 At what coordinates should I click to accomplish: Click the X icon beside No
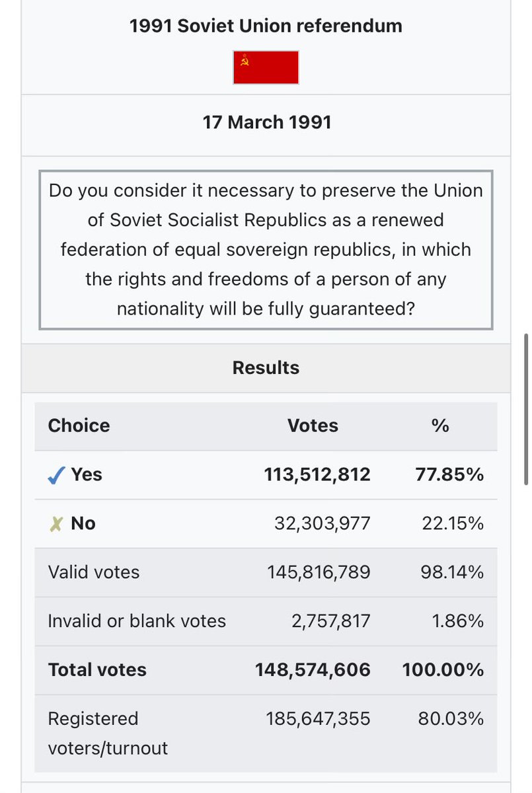coord(57,524)
